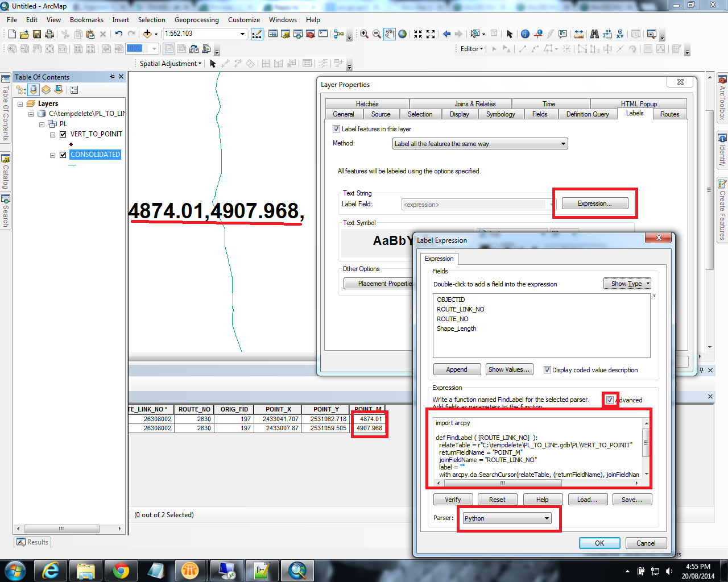Save the map with the floppy disk icon
Screen dimensions: 728x582
(x=37, y=34)
